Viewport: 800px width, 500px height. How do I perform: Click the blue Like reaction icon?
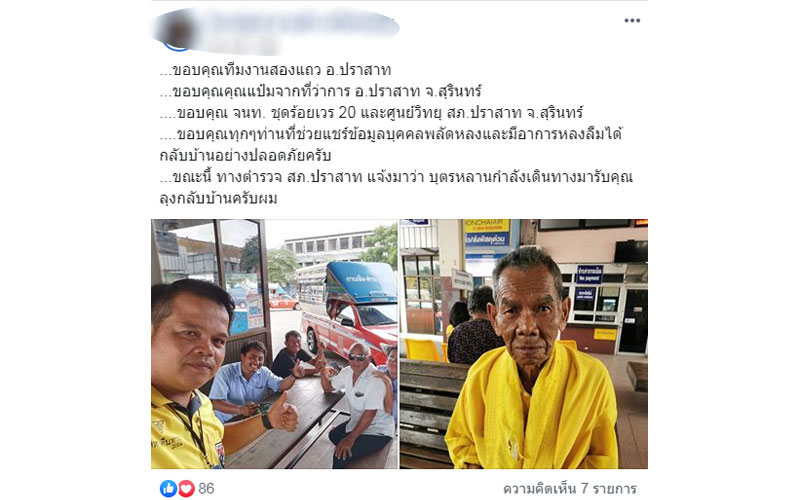coord(168,488)
